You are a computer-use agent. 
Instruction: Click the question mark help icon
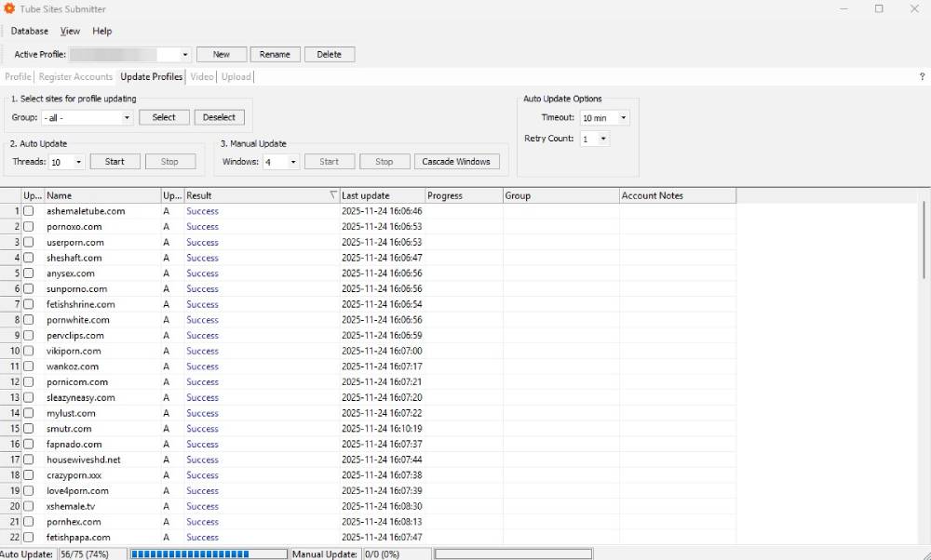tap(922, 77)
